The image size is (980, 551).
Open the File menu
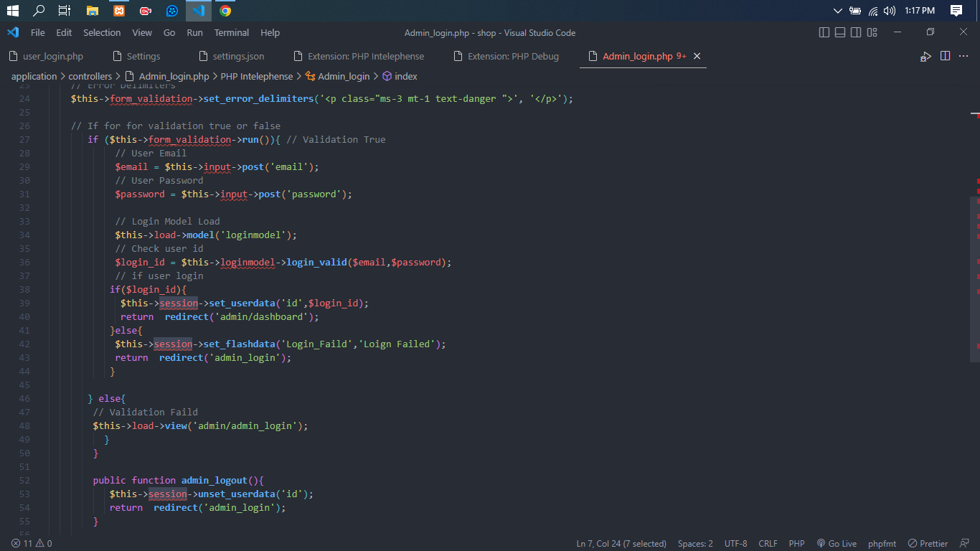[37, 32]
